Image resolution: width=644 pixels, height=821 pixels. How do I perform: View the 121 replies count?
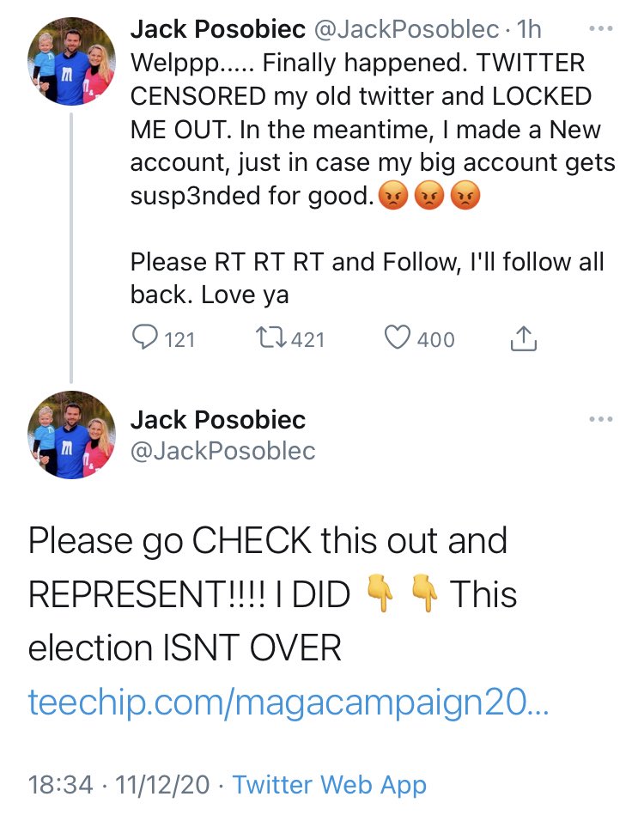(x=179, y=340)
